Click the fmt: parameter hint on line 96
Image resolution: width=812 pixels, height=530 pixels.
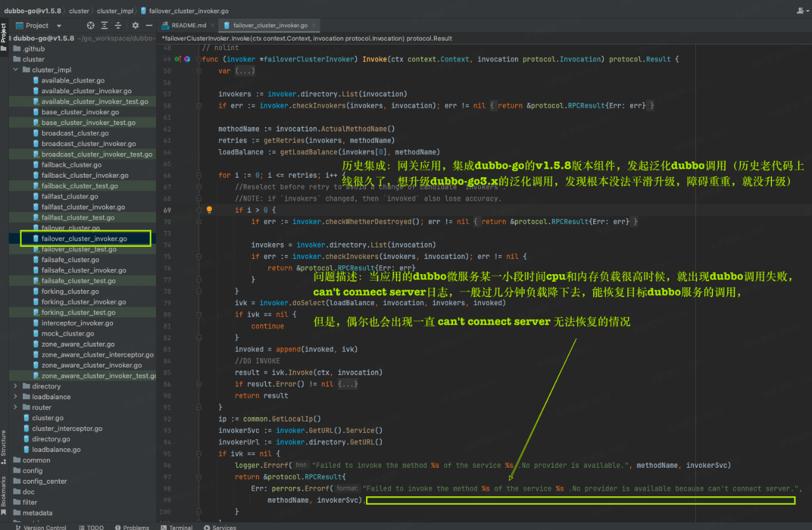tap(301, 465)
